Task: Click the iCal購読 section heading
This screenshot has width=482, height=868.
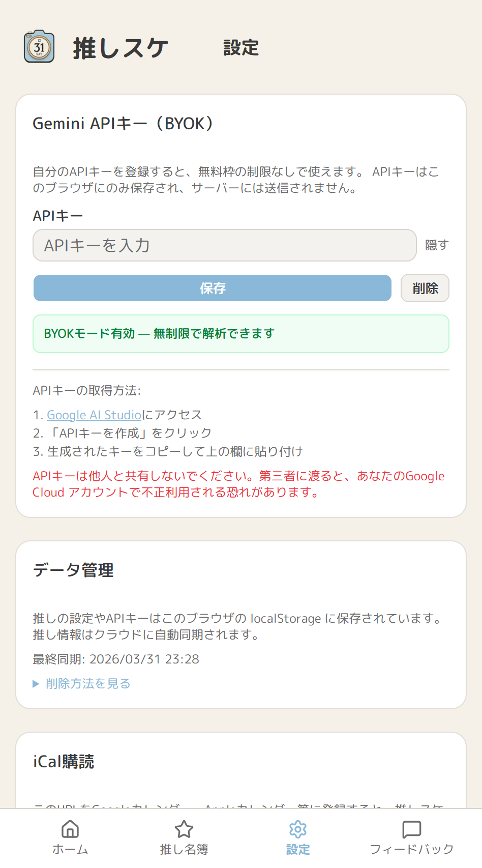Action: 64,762
